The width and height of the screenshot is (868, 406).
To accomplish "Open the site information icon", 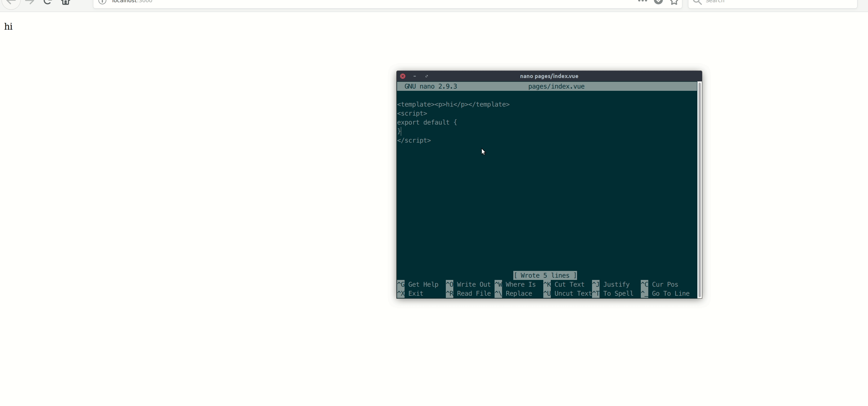I will coord(102,2).
